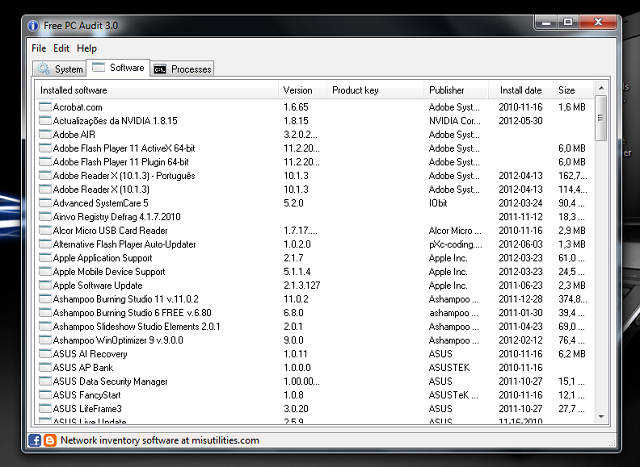Click install date '2012-06-03'
Image resolution: width=640 pixels, height=467 pixels.
pos(520,244)
